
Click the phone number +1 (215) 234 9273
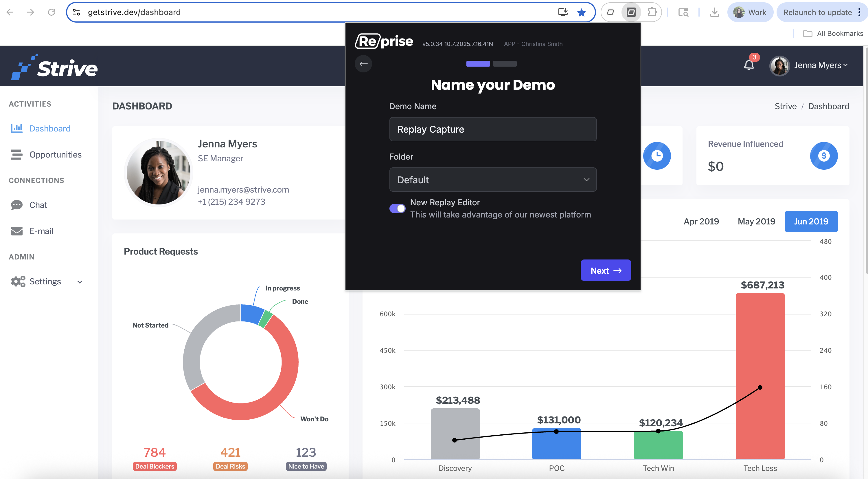tap(231, 202)
